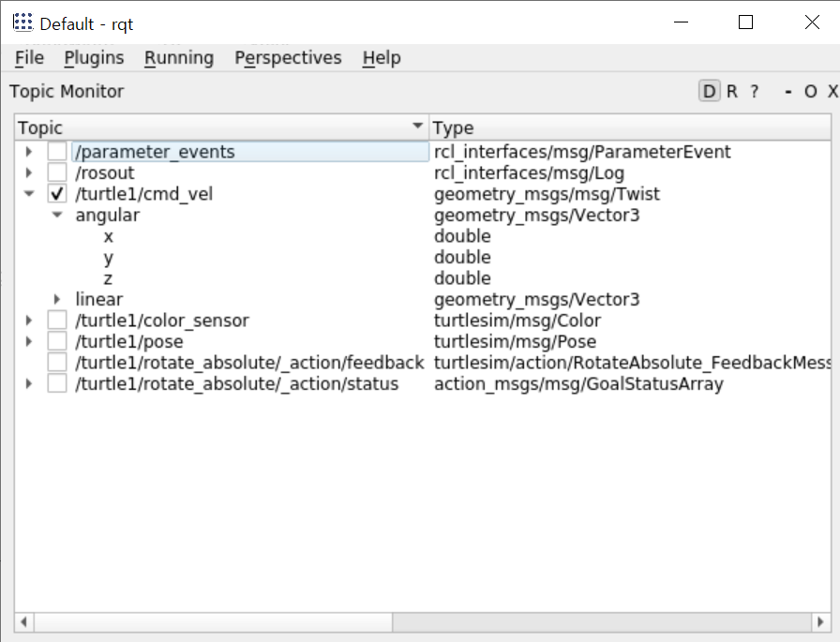Enable the rotate_absolute/_action/status checkbox
This screenshot has width=840, height=642.
point(57,383)
